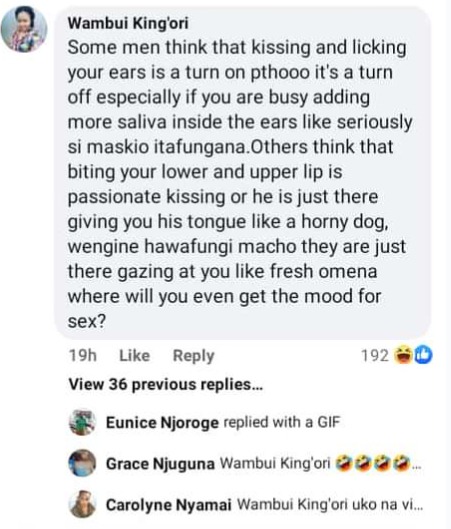451x529 pixels.
Task: Open Carolyne Nyamai's avatar
Action: click(x=82, y=504)
